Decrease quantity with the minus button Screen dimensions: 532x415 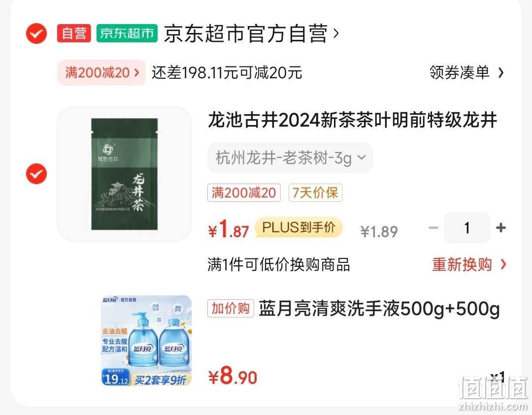coord(433,228)
